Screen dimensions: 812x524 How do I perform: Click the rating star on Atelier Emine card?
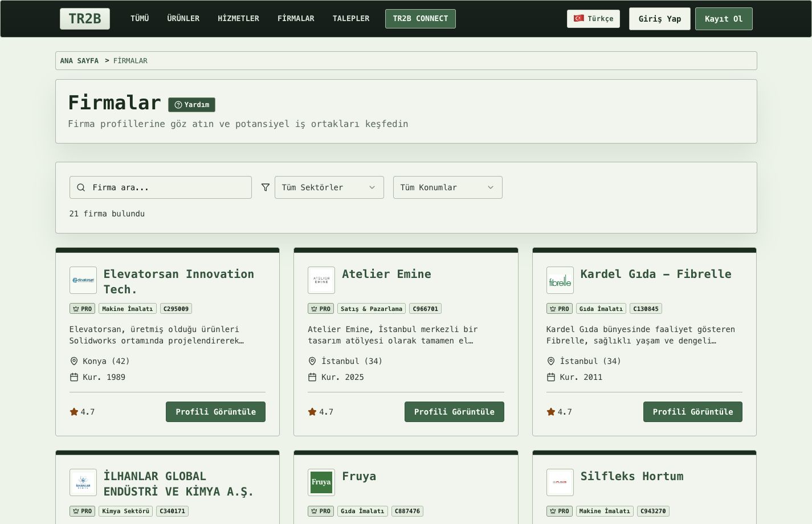[312, 411]
